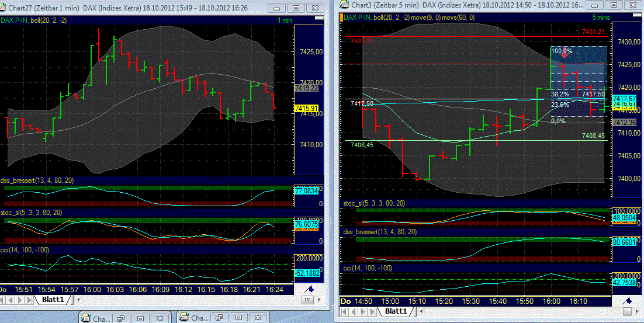The image size is (644, 323).
Task: Click the cyan 7417,67 price tag
Action: tap(624, 99)
